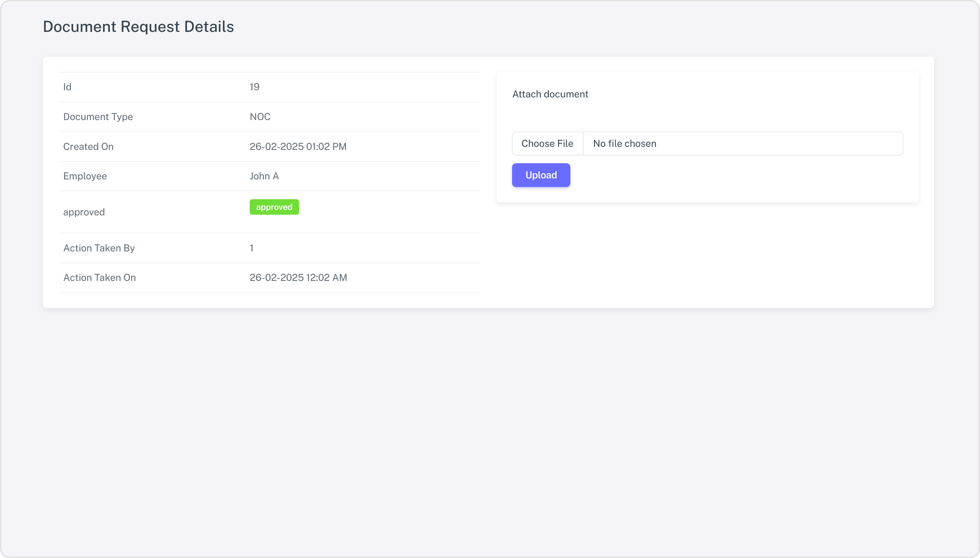Click the Created On date 26-02-2025 01:02 PM
The image size is (980, 558).
coord(298,146)
